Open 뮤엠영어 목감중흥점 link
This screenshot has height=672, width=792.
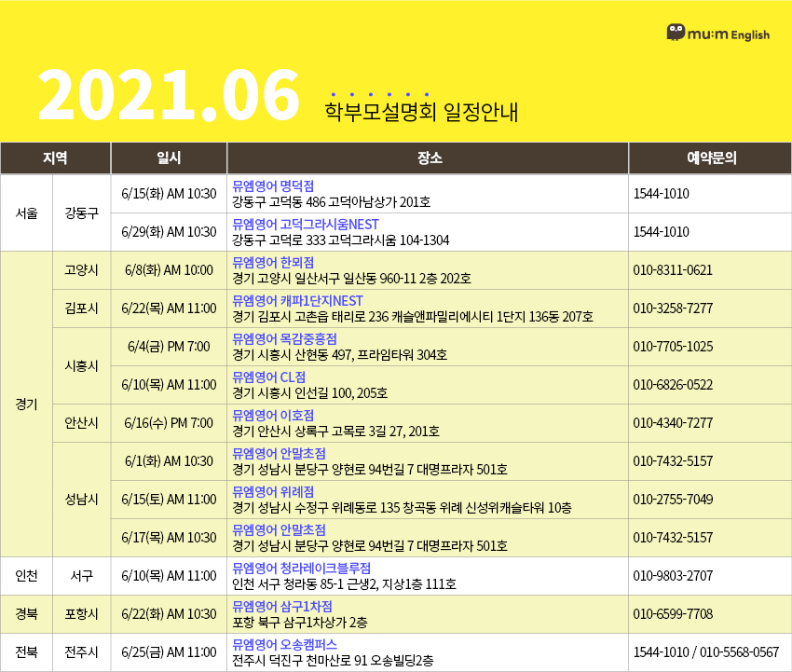284,338
